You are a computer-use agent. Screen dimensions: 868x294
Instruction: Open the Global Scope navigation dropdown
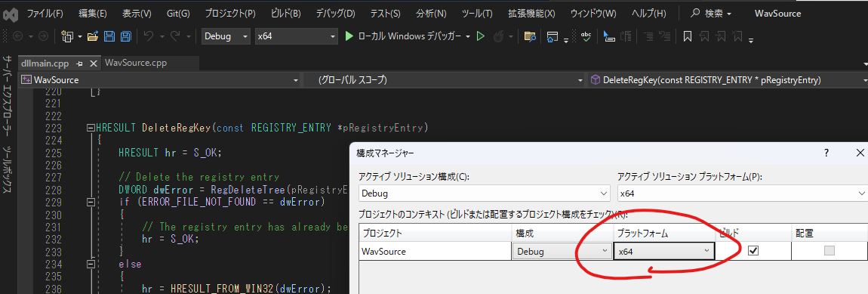click(x=445, y=80)
